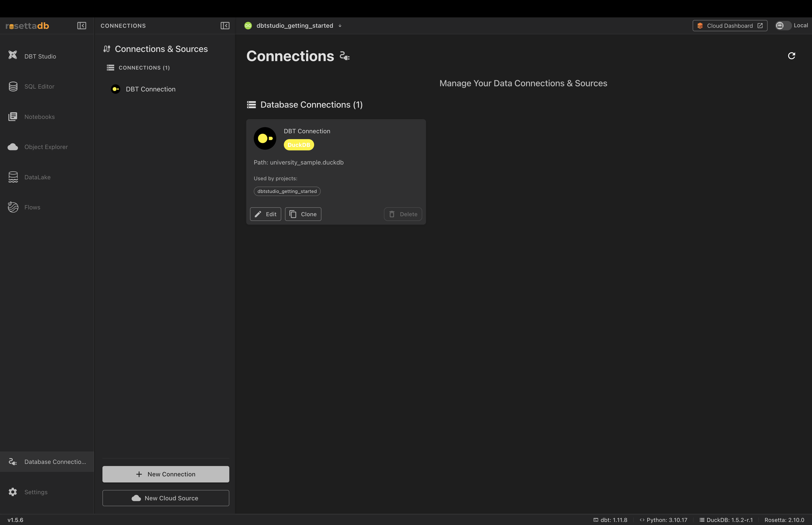This screenshot has width=812, height=525.
Task: Add a New Cloud Source
Action: (166, 498)
